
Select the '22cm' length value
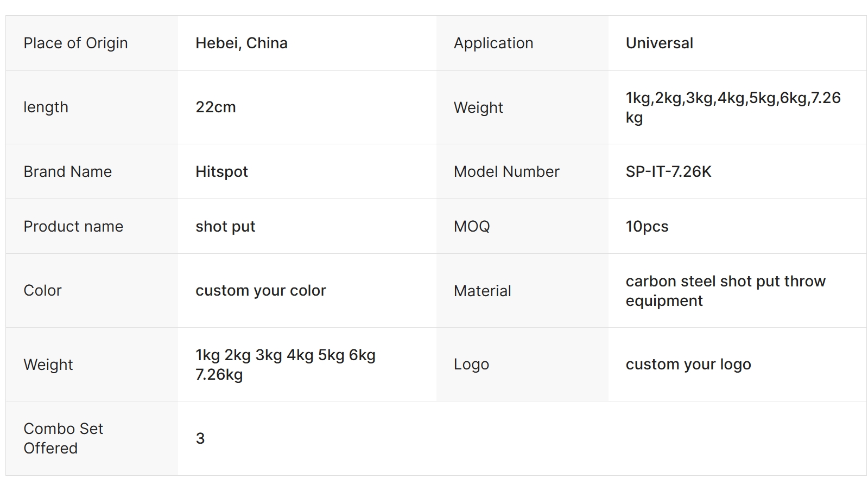216,107
